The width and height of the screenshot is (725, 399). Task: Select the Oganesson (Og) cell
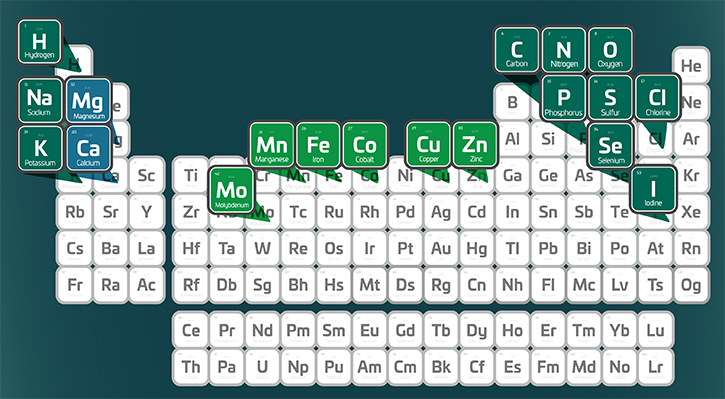pos(691,285)
